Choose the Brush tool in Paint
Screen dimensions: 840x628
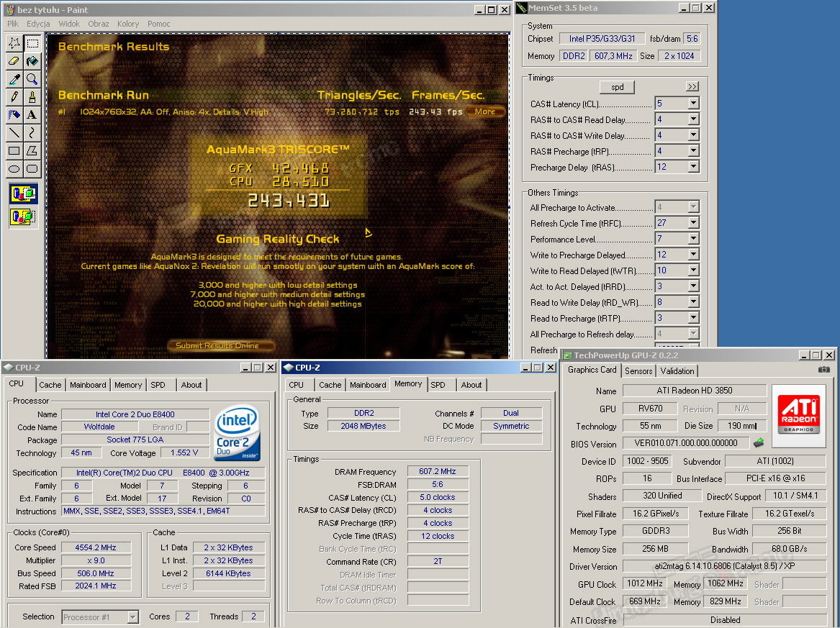click(32, 97)
